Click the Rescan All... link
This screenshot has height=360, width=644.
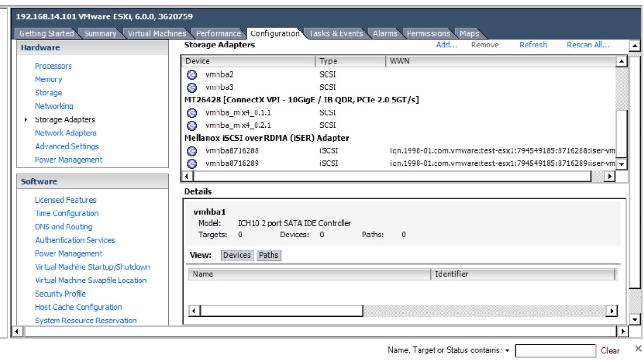(589, 45)
